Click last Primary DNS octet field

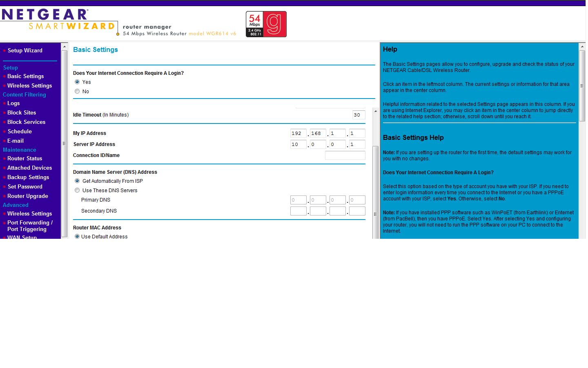point(357,200)
